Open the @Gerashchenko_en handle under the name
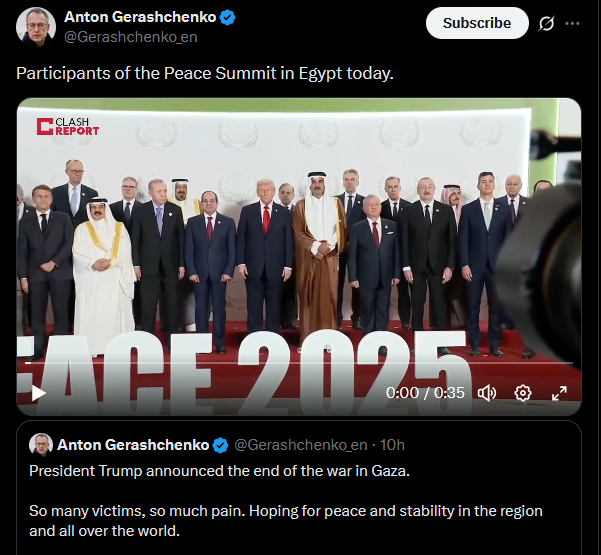 (x=131, y=37)
